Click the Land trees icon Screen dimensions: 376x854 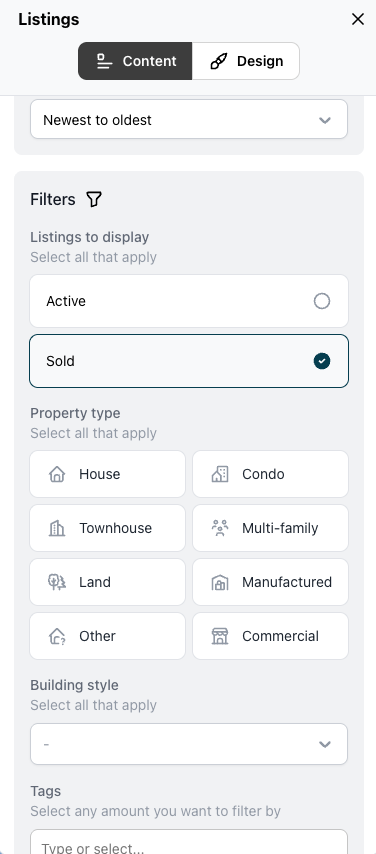57,582
